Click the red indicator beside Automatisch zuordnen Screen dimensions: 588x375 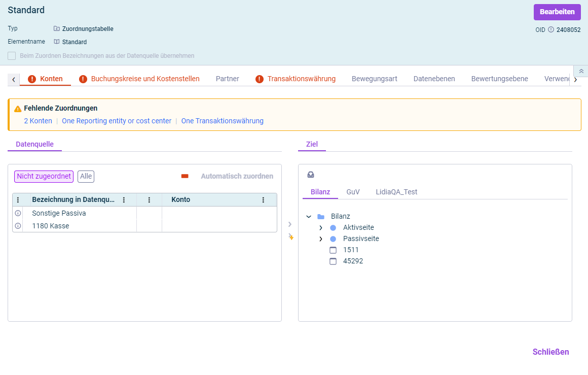[185, 176]
